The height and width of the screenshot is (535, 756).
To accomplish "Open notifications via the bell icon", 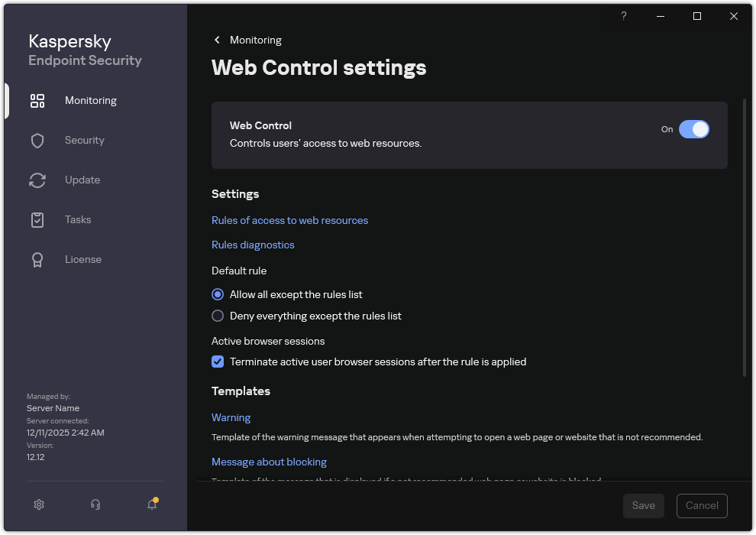I will pos(150,504).
